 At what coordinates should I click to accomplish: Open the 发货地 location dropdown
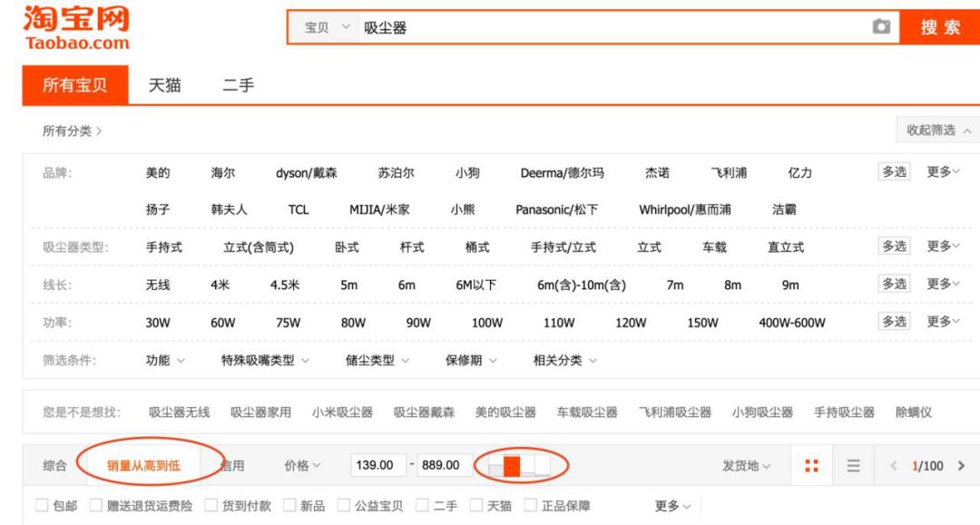coord(746,466)
